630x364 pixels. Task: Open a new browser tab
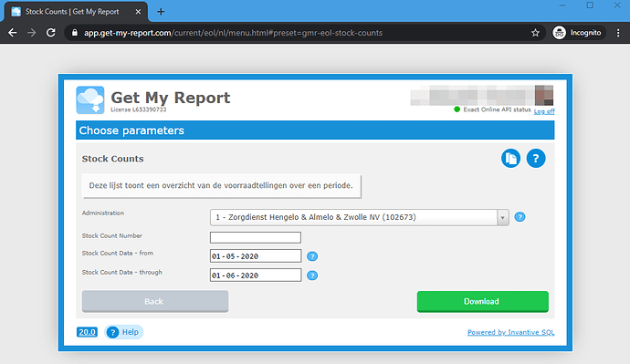(161, 12)
